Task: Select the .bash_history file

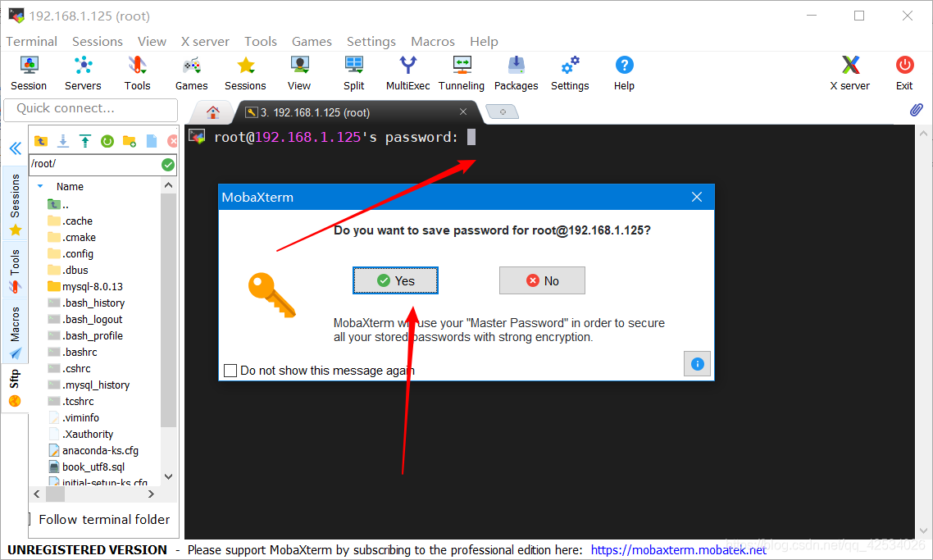Action: (93, 303)
